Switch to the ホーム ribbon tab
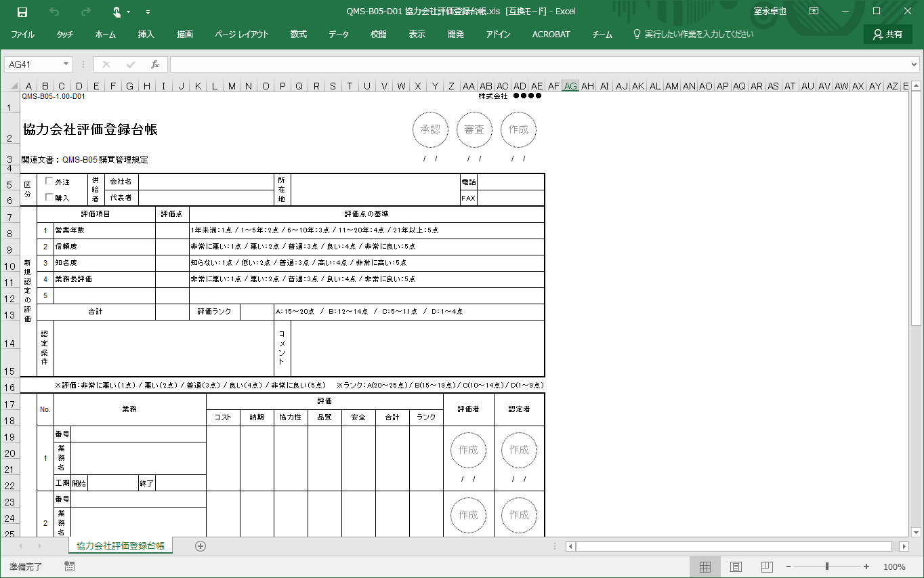Screen dimensions: 924x578 [x=105, y=35]
